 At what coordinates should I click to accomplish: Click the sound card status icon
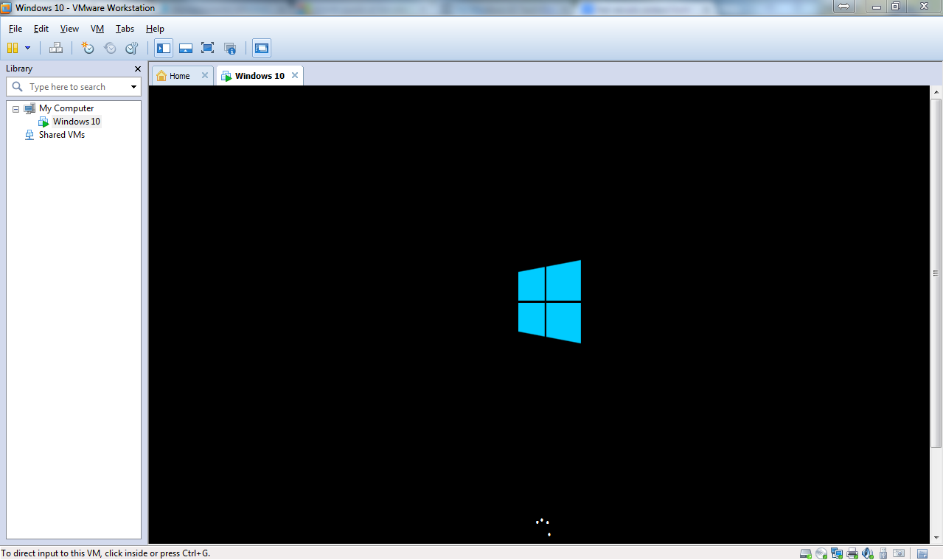[x=867, y=553]
